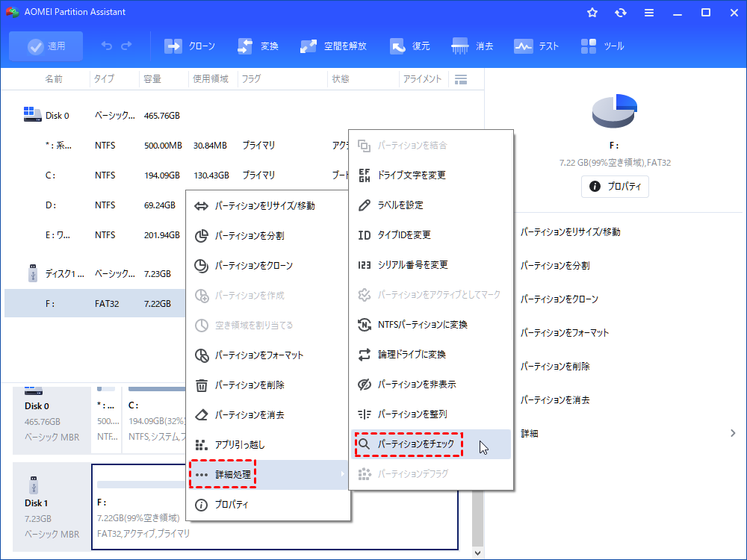Screen dimensions: 747x560
Task: Select the D: partition row
Action: (96, 205)
